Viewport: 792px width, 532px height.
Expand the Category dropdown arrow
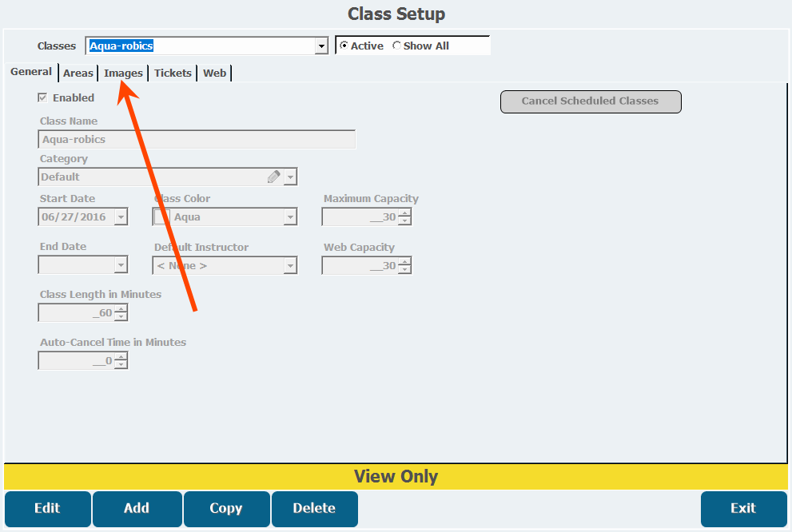290,177
